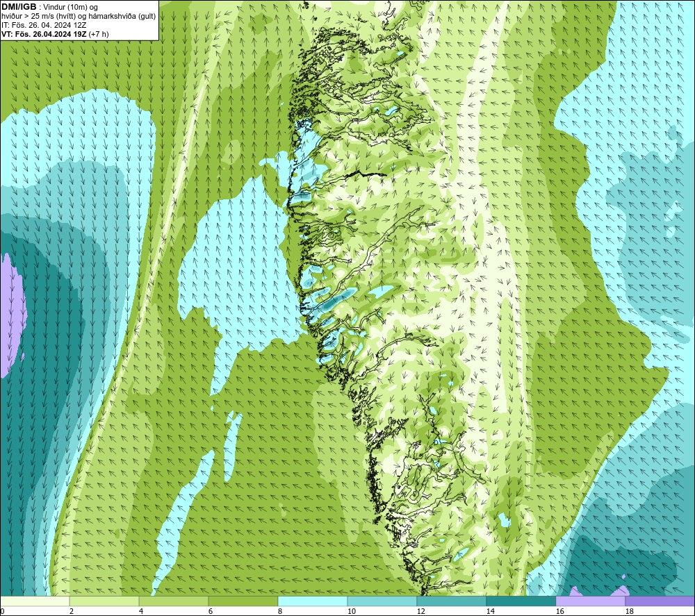Click the 'Vindur (10m) og' label
The width and height of the screenshot is (695, 616).
(71, 7)
